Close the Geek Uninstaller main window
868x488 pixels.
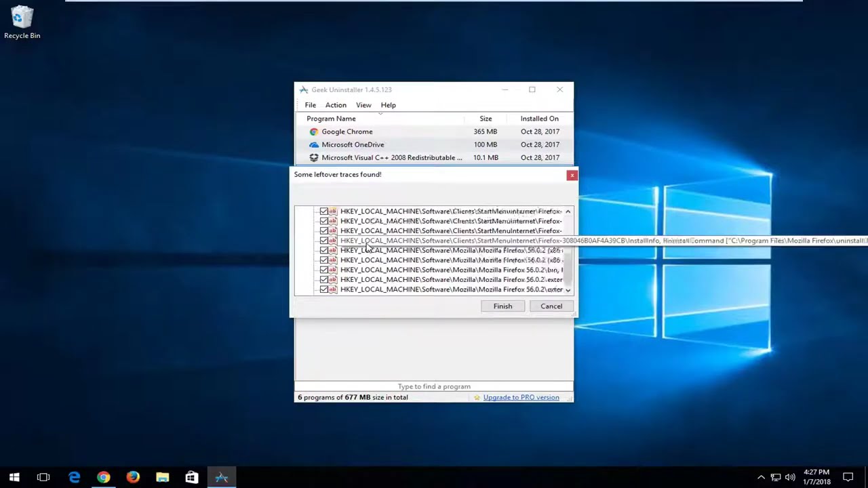pos(559,89)
